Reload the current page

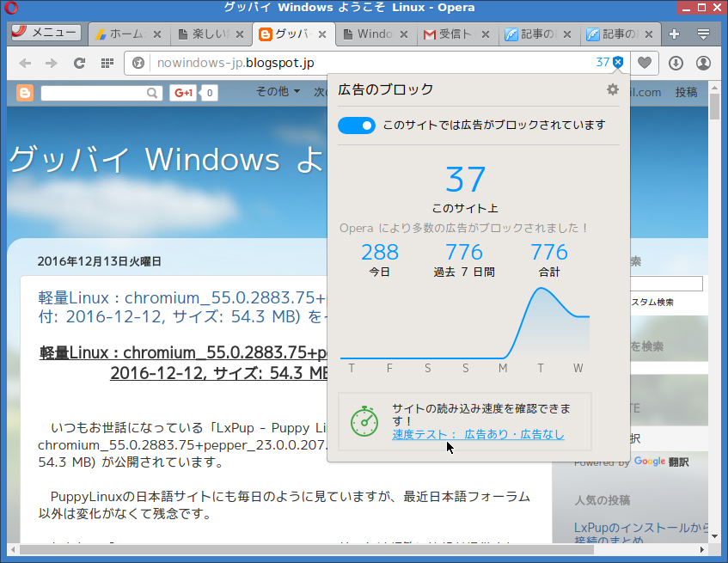pyautogui.click(x=80, y=63)
